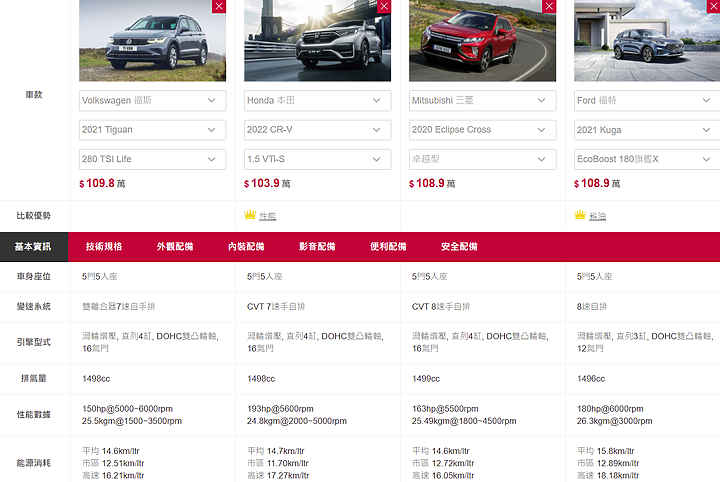Screen dimensions: 720x482
Task: Click the 180hp@6000rpm performance value
Action: [610, 409]
